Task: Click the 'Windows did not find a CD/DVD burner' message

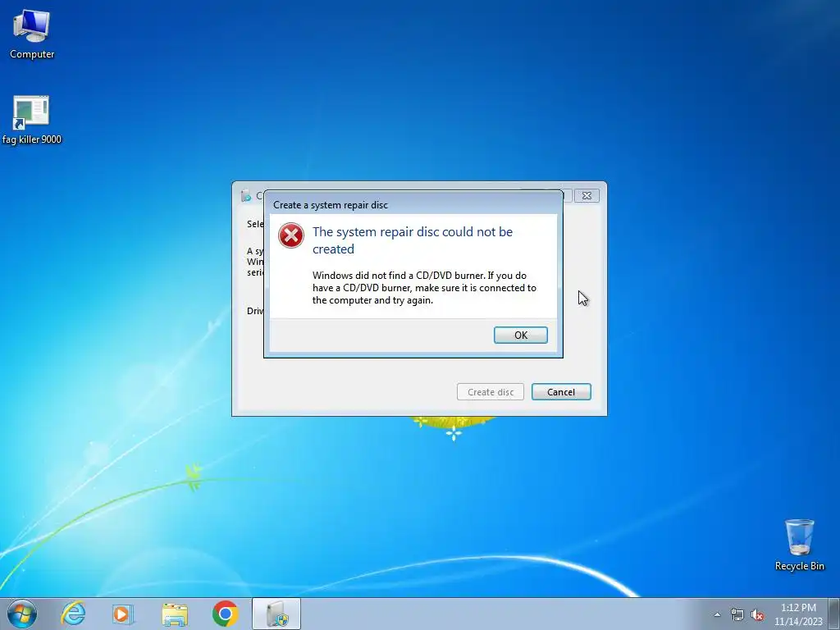Action: [x=424, y=288]
